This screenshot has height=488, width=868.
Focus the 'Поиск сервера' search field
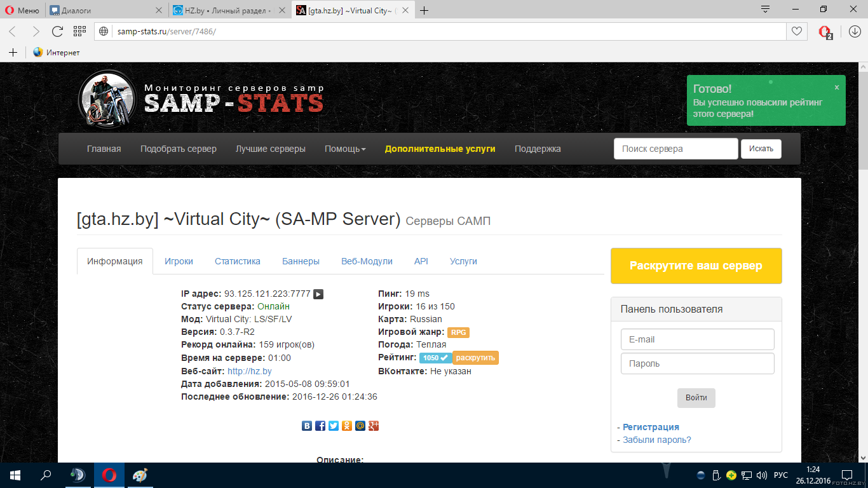[676, 149]
